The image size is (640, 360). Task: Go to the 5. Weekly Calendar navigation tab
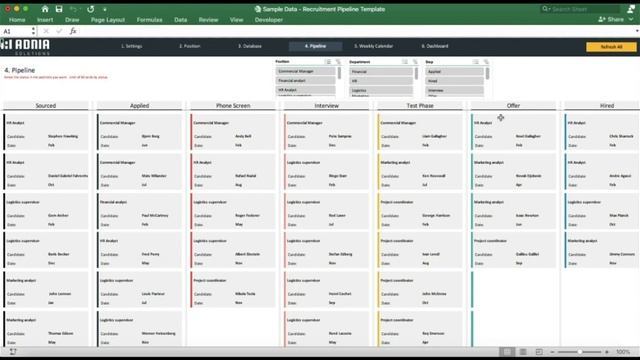[x=373, y=46]
